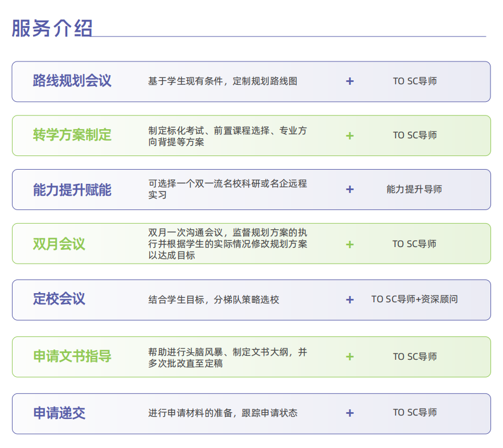The height and width of the screenshot is (448, 503).
Task: Click the plus icon in 能力提升赋能 row
Action: point(350,190)
